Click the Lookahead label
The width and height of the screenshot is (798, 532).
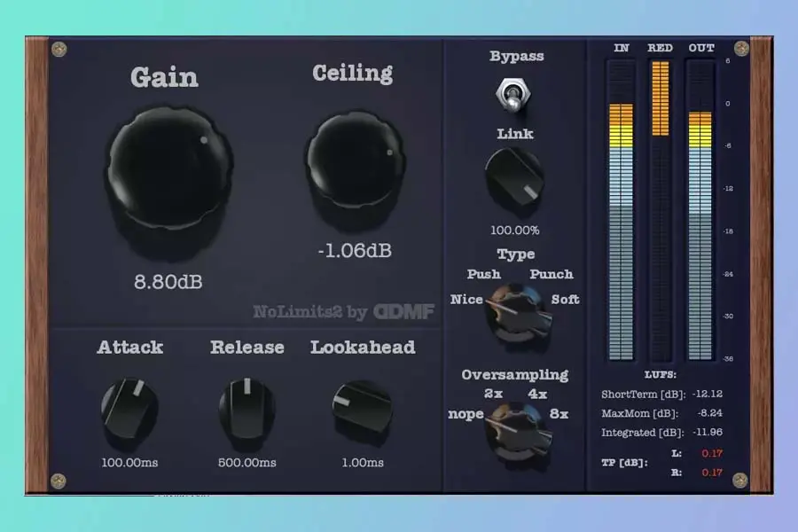click(x=363, y=348)
